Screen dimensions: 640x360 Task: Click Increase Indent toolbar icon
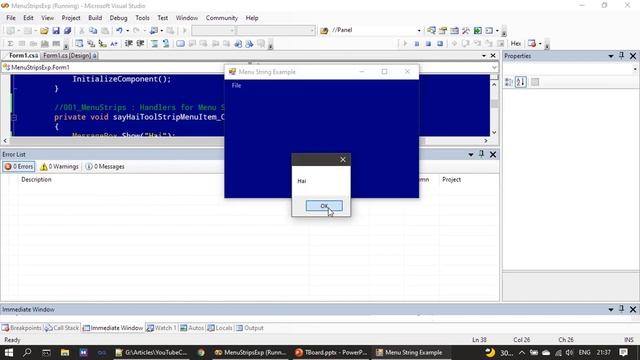[x=140, y=44]
